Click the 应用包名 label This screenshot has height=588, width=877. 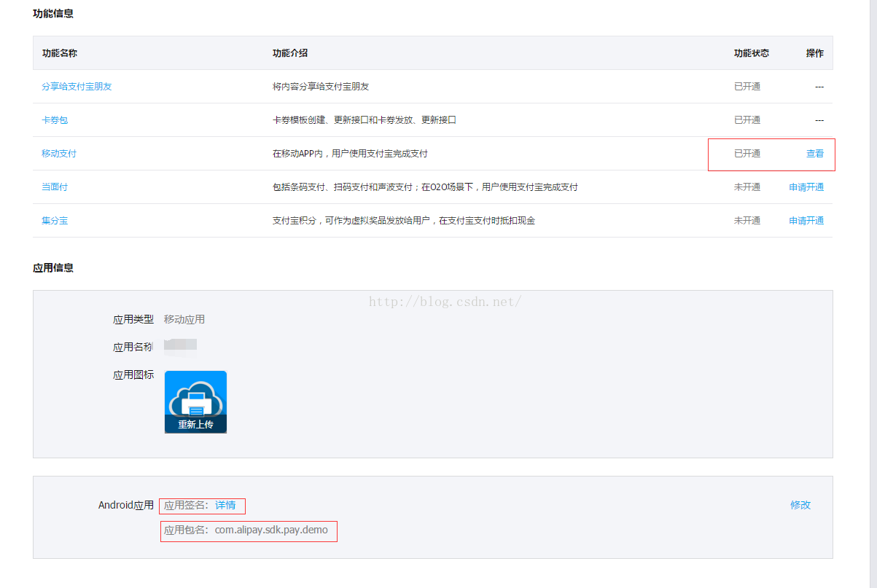[185, 530]
